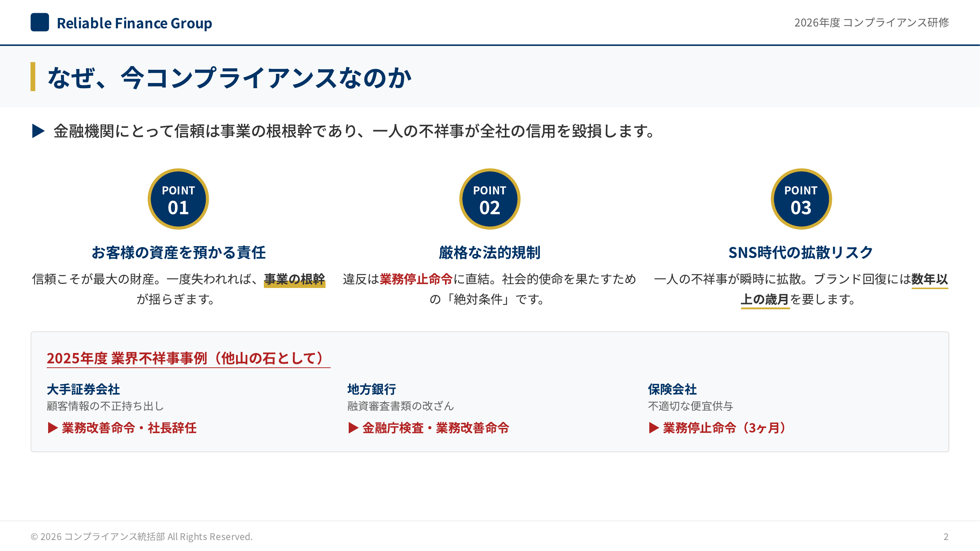
Task: Click the 大手証券会社 case label
Action: coord(83,389)
